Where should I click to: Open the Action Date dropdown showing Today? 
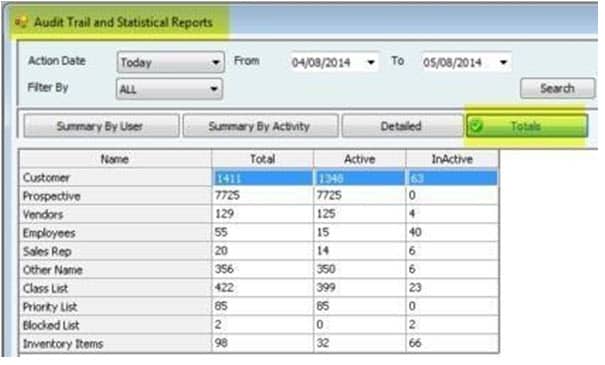click(x=170, y=62)
